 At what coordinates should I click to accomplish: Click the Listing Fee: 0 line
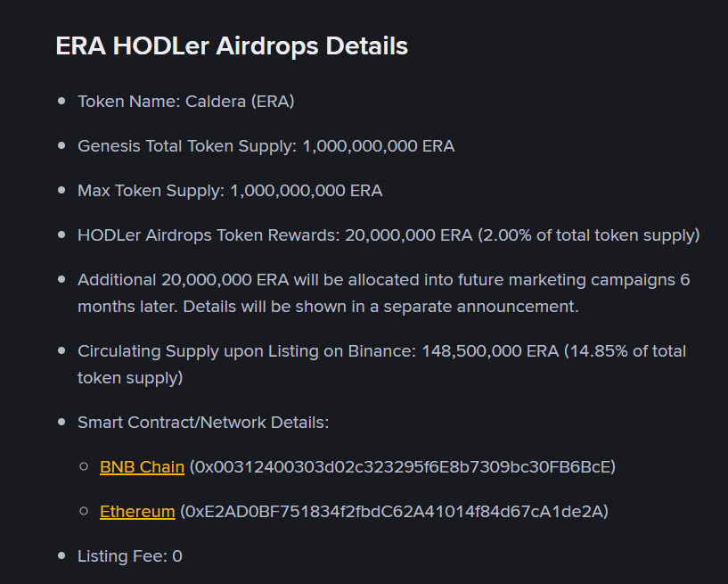pyautogui.click(x=130, y=556)
